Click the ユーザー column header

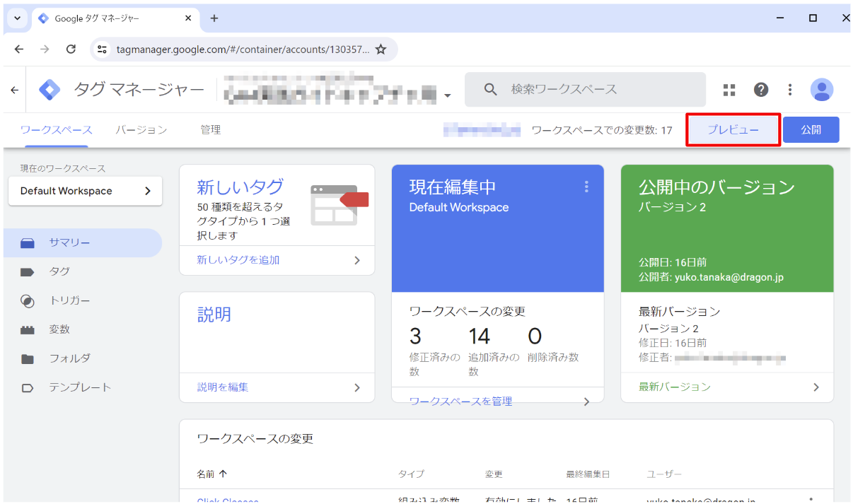coord(664,474)
